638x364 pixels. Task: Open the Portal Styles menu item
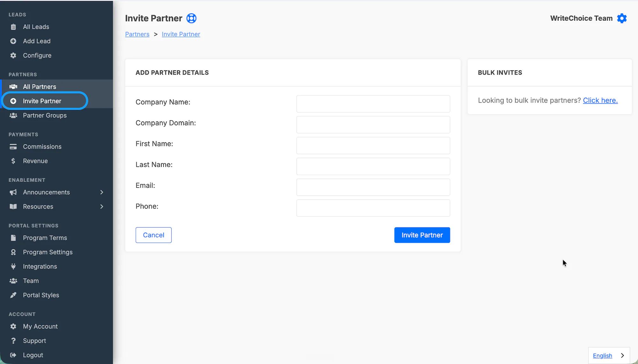(x=41, y=295)
